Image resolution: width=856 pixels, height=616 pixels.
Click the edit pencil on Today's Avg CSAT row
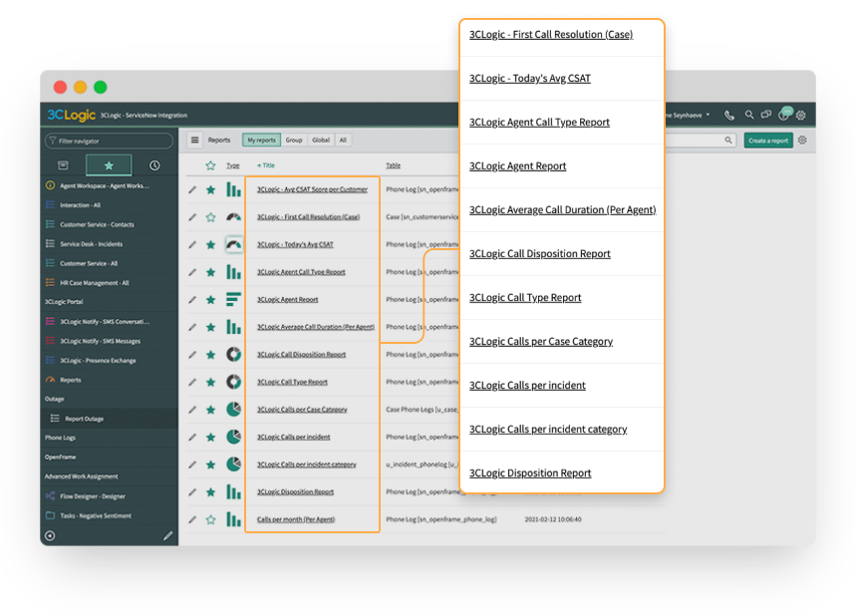click(x=192, y=244)
